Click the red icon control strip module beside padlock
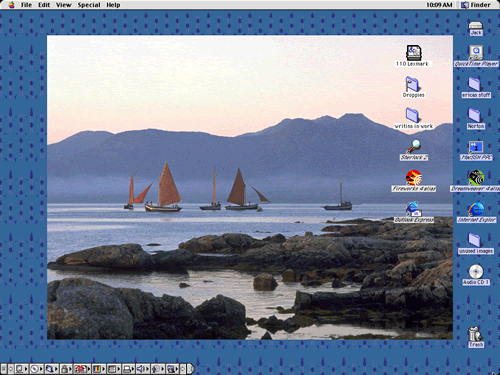This screenshot has height=375, width=500. 82,368
